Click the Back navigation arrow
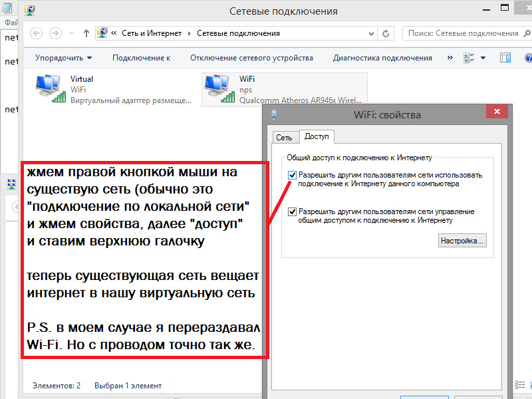Viewport: 532px width, 399px height. (37, 33)
